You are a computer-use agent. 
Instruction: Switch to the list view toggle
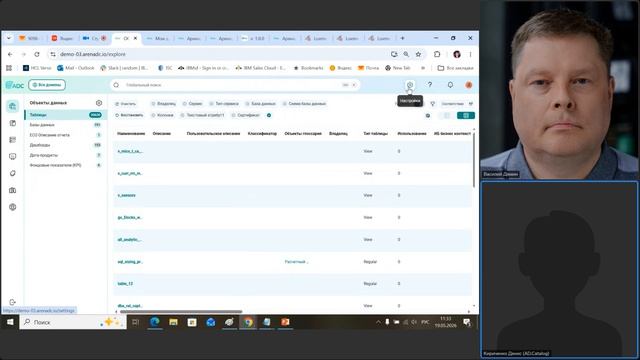(x=447, y=116)
